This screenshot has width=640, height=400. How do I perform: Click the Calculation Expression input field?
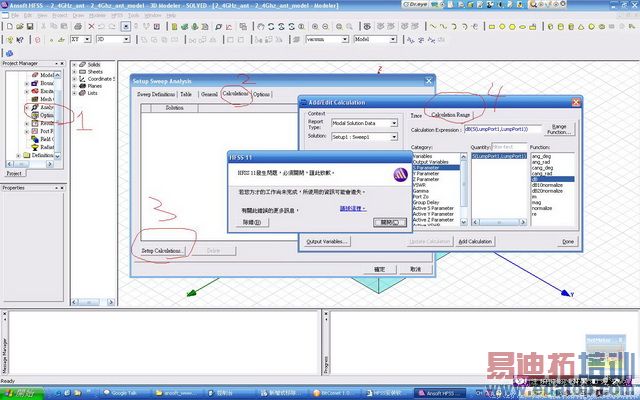[502, 129]
